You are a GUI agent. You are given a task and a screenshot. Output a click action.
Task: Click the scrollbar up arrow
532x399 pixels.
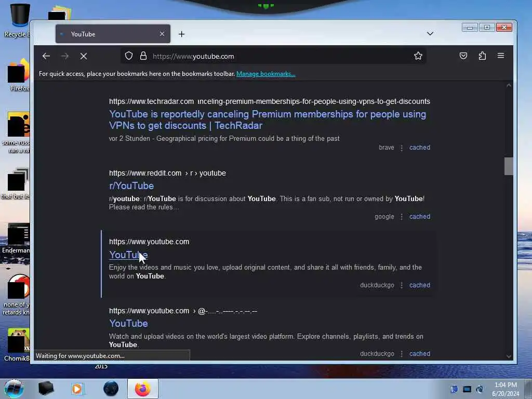(509, 86)
